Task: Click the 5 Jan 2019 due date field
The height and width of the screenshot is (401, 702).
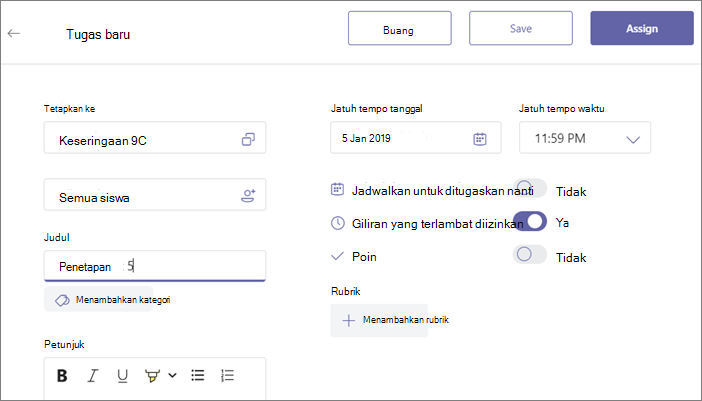Action: pyautogui.click(x=415, y=137)
